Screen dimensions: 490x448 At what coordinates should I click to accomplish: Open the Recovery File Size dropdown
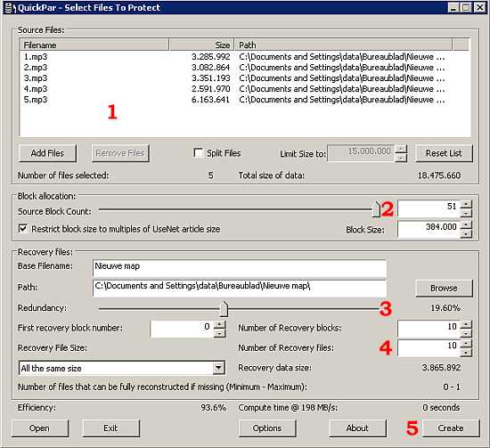218,368
